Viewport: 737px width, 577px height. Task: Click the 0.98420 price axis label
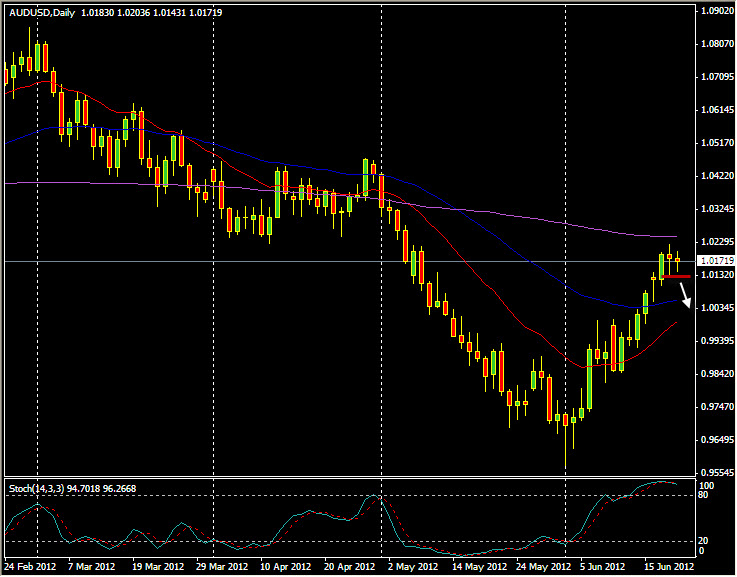tap(714, 374)
